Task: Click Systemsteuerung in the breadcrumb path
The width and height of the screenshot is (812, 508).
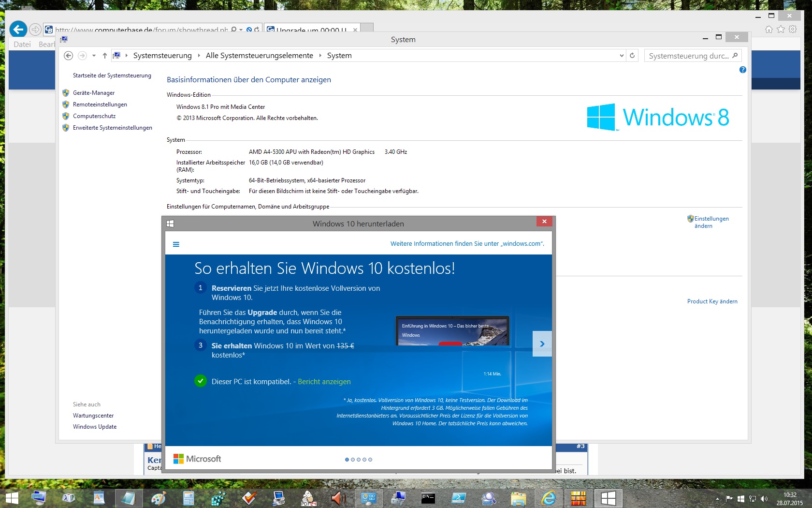Action: tap(162, 56)
